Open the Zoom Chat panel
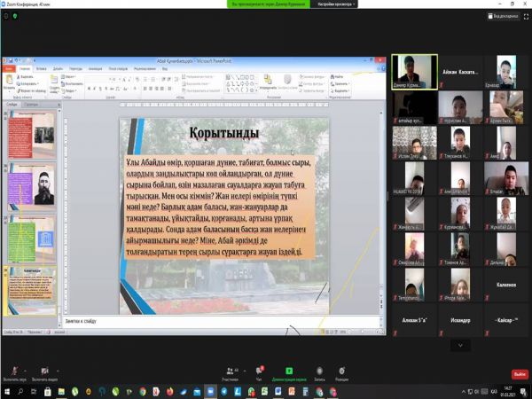 tap(259, 371)
